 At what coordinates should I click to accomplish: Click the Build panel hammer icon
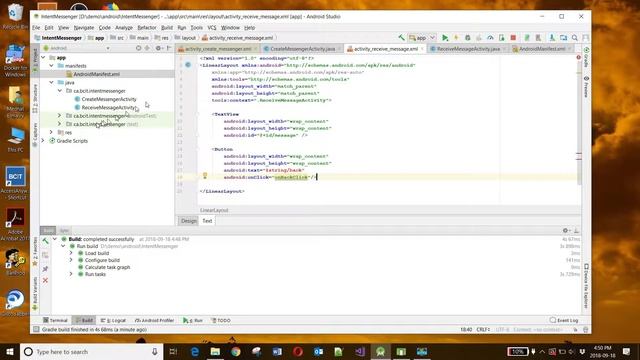(45, 241)
